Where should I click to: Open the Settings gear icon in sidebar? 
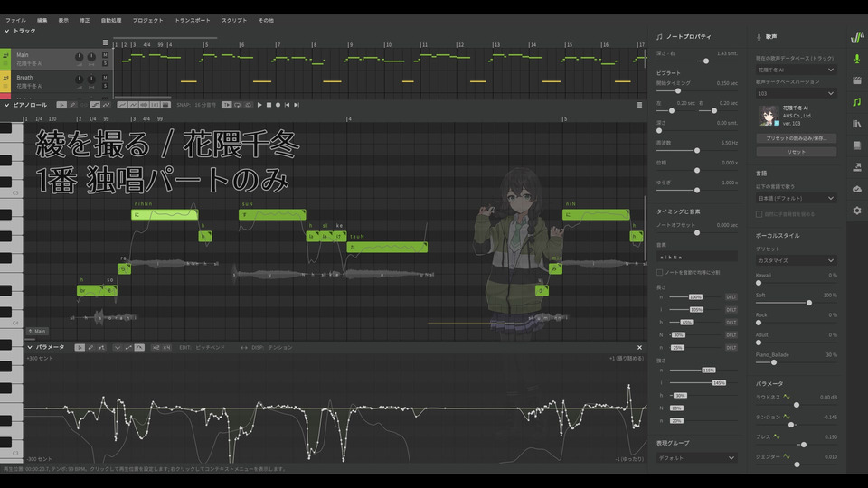[x=856, y=210]
